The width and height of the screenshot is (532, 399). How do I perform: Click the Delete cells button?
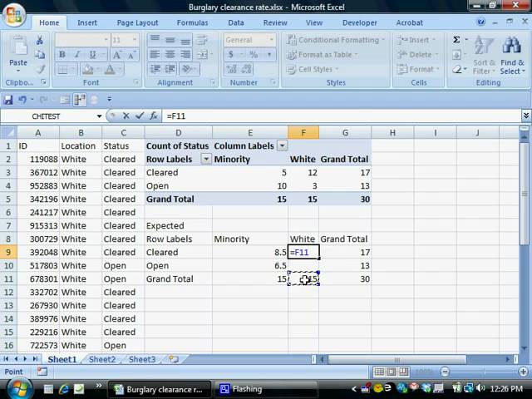(x=417, y=55)
